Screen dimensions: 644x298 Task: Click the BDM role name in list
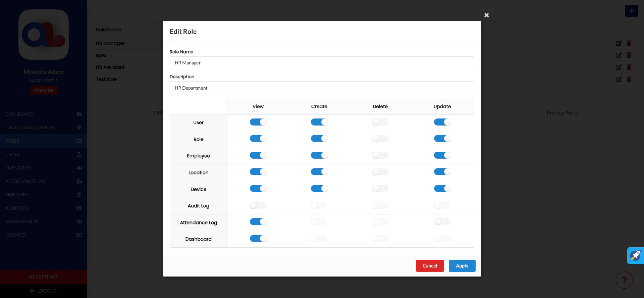pyautogui.click(x=101, y=55)
